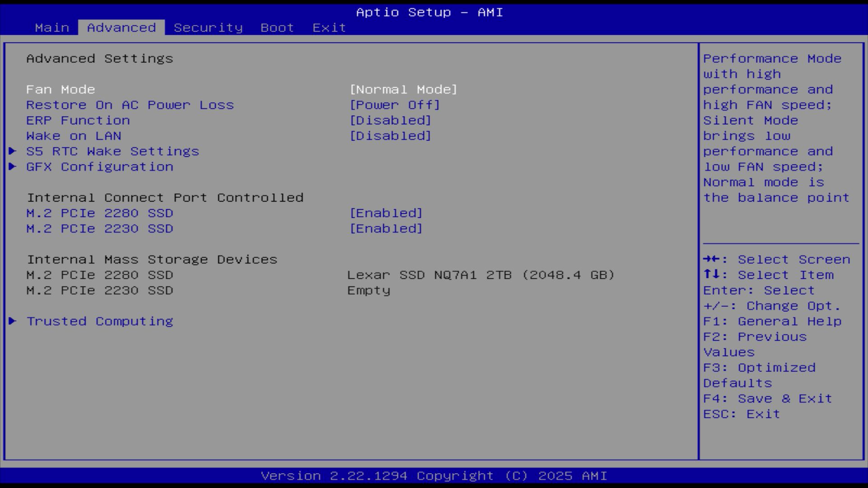
Task: Go to the Exit tab
Action: point(329,28)
